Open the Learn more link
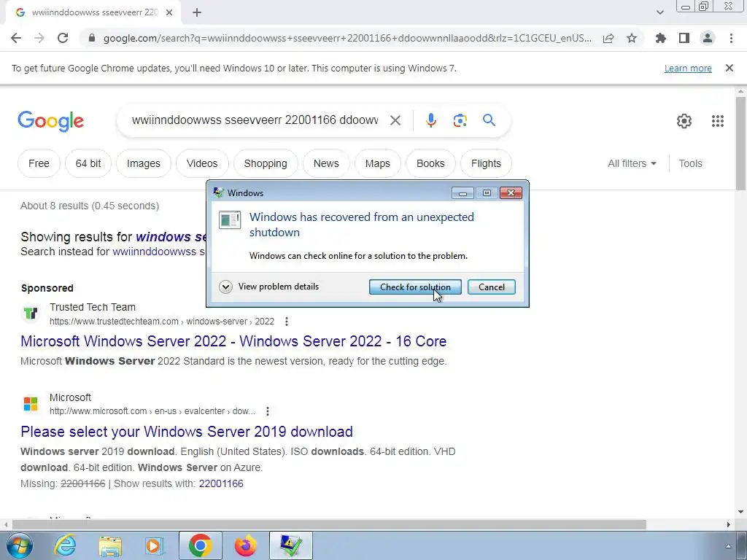 [x=688, y=68]
